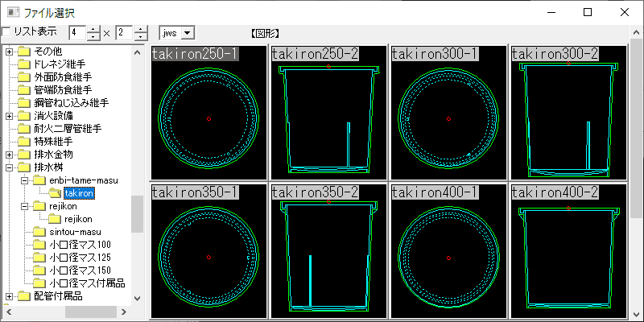Viewport: 644px width, 322px height.
Task: Expand the その他 tree node
Action: (x=10, y=52)
